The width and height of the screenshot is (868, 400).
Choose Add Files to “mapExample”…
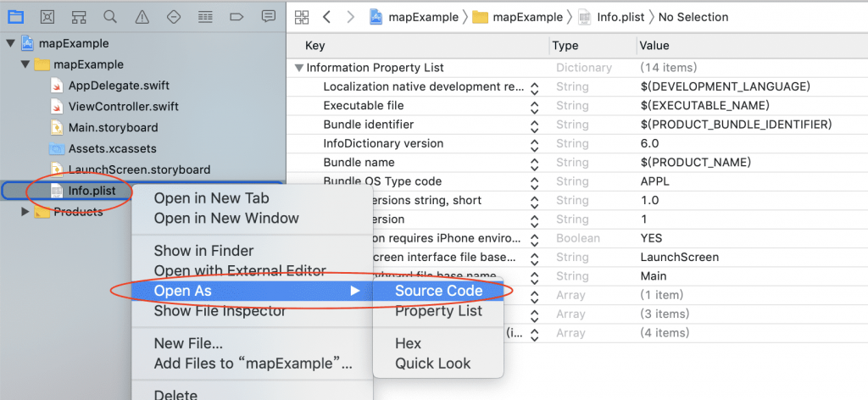tap(253, 364)
